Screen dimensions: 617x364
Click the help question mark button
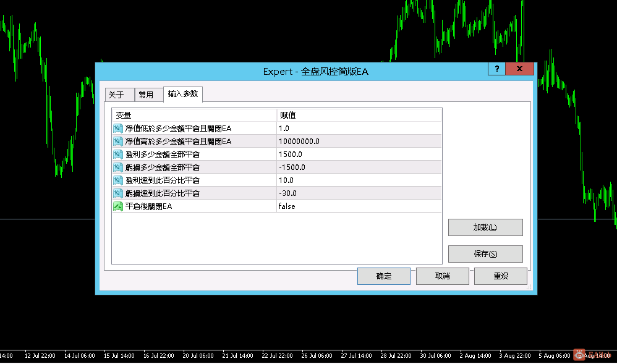tap(496, 69)
